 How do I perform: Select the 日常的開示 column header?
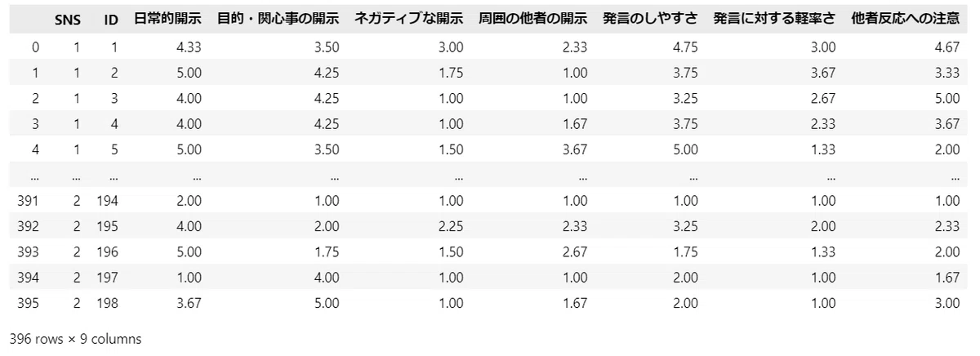[167, 20]
